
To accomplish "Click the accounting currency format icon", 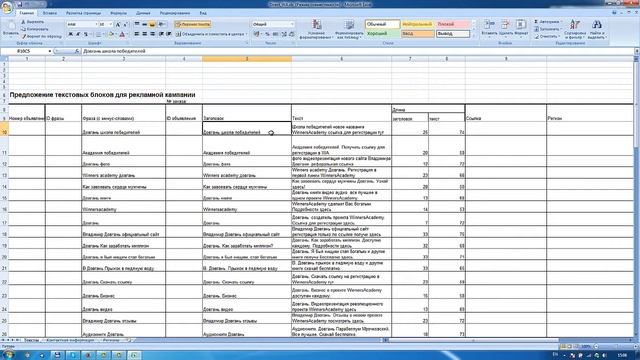I will [257, 34].
